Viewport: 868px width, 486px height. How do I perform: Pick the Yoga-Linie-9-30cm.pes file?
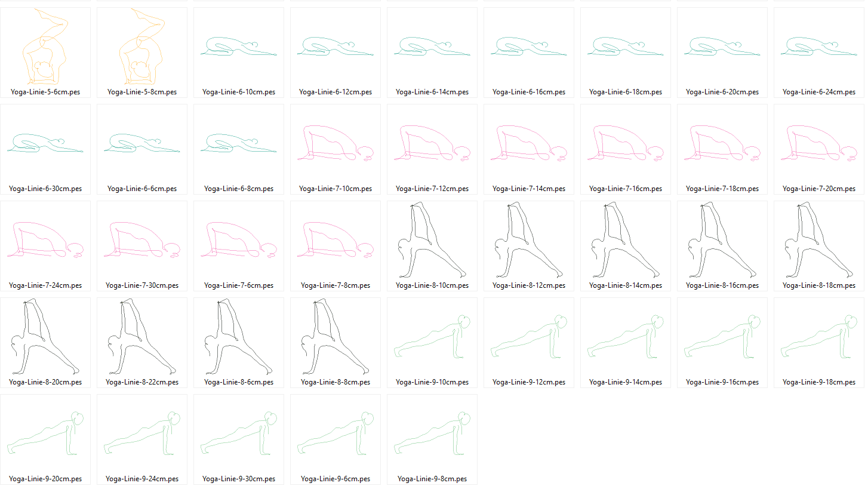(239, 439)
